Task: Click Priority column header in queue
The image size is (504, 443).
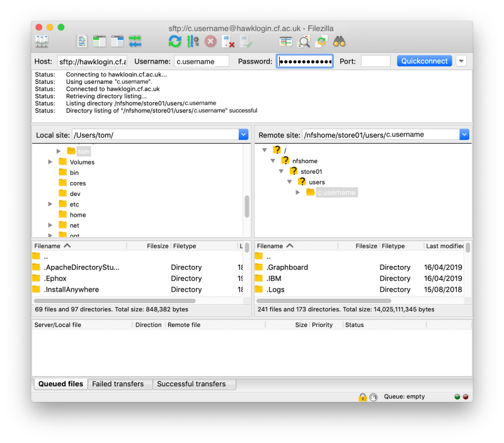Action: point(326,325)
